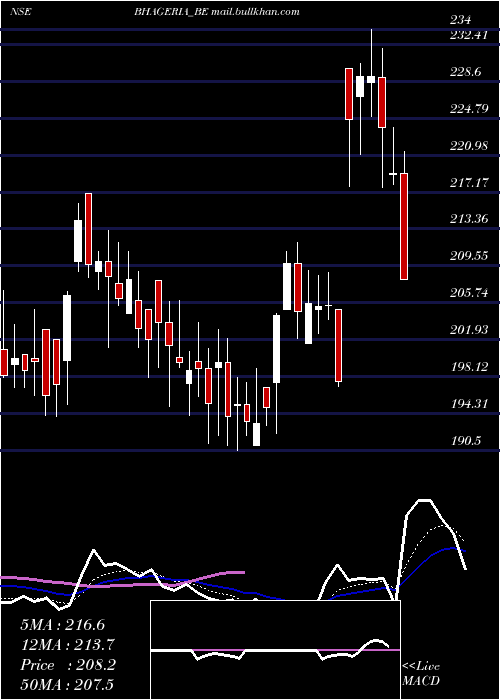Click the 194.31 price axis label
500x700 pixels.
point(469,404)
